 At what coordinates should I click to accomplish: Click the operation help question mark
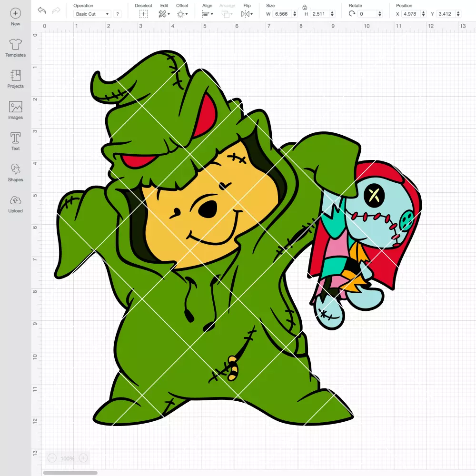pyautogui.click(x=118, y=14)
